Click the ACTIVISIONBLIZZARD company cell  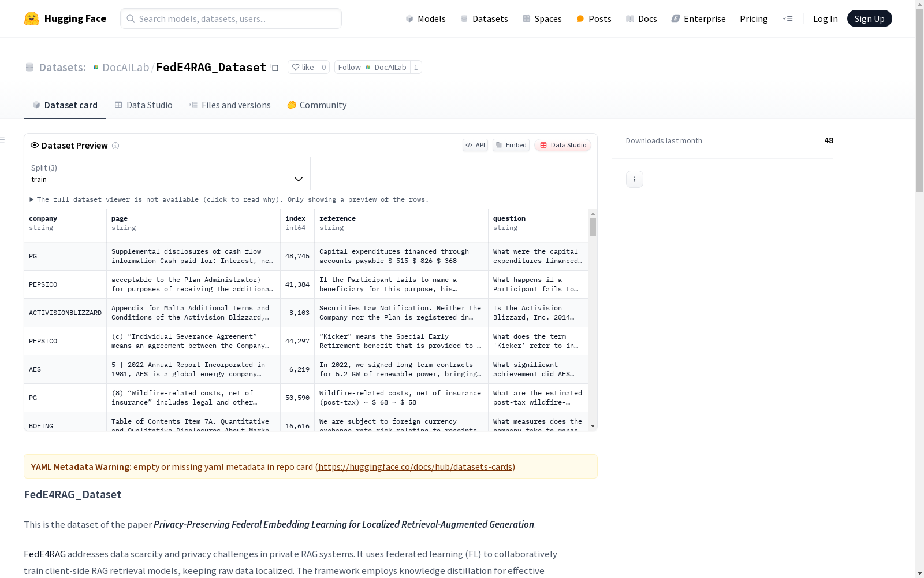(x=65, y=313)
